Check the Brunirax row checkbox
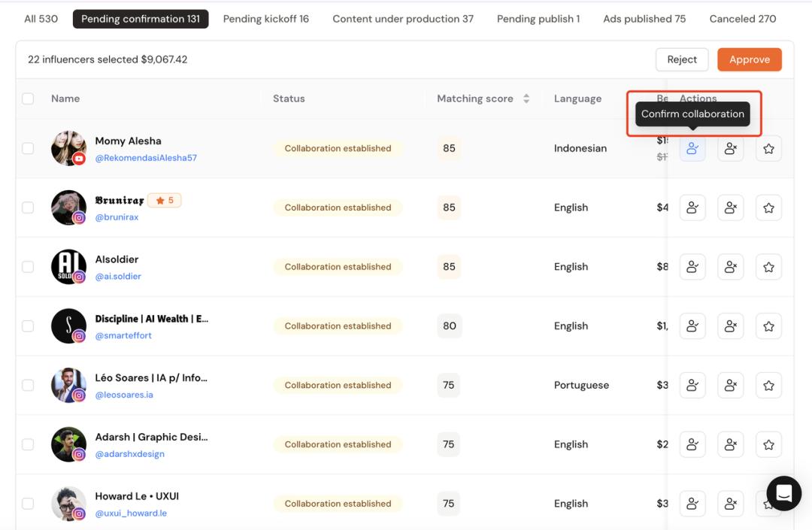Viewport: 812px width, 530px height. 28,207
